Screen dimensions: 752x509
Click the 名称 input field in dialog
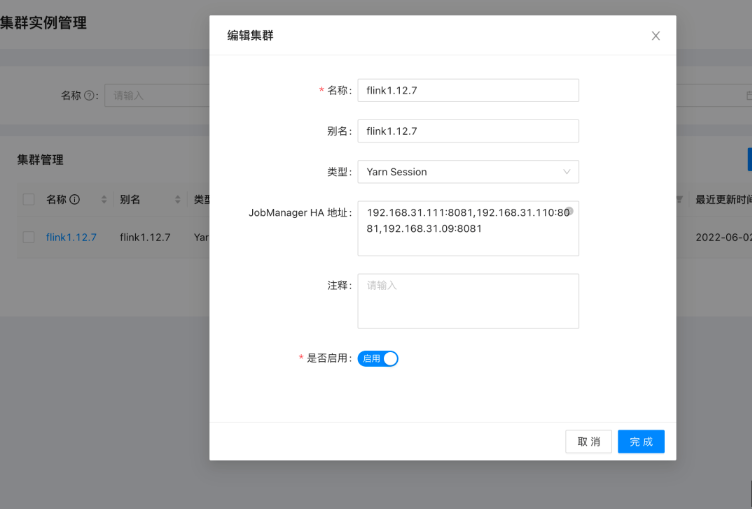tap(468, 90)
